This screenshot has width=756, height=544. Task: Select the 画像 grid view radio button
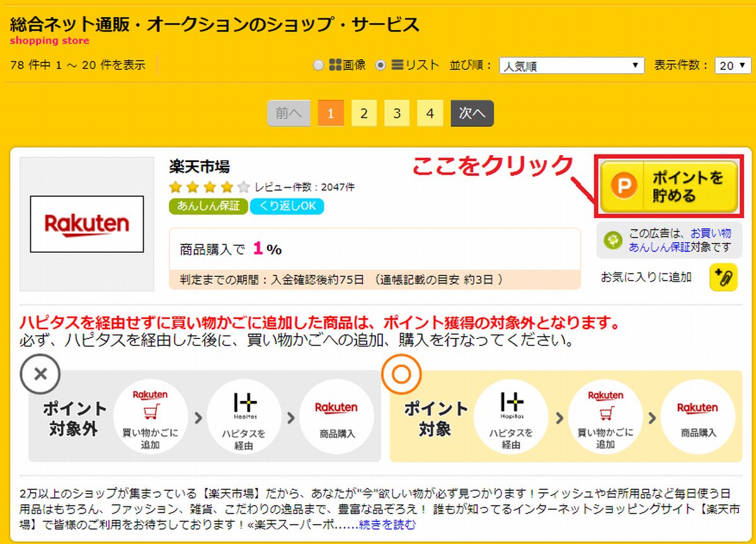click(318, 65)
